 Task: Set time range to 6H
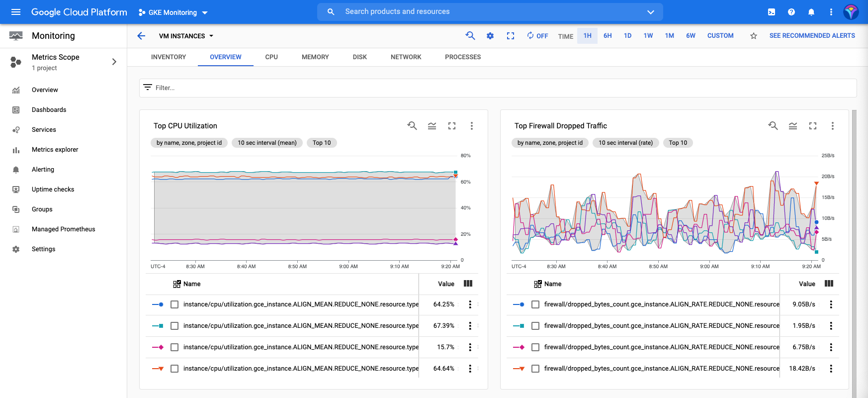point(608,36)
